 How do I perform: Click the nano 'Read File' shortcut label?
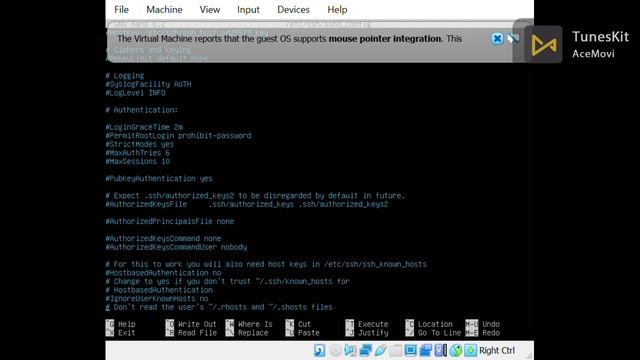coord(197,333)
